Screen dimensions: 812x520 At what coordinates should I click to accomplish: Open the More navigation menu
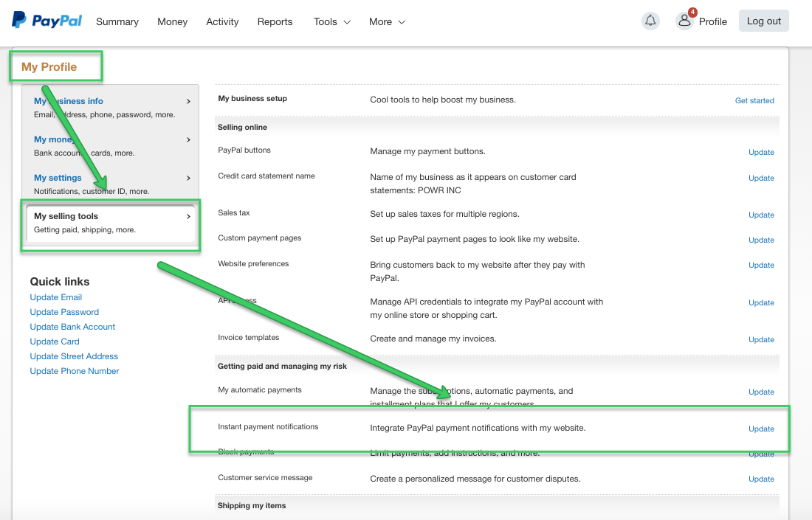click(387, 21)
